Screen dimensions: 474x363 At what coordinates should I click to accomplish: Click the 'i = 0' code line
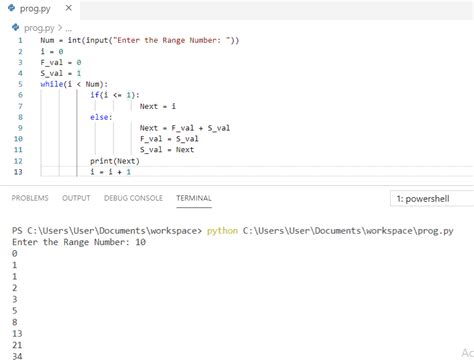coord(52,51)
